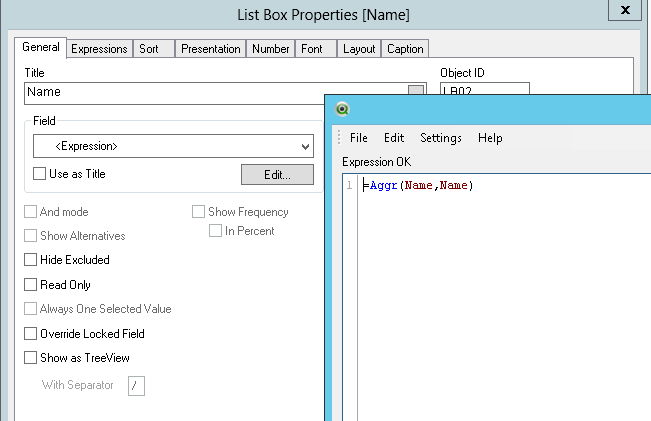Toggle the Show Alternatives checkbox
Image resolution: width=651 pixels, height=421 pixels.
[x=30, y=235]
